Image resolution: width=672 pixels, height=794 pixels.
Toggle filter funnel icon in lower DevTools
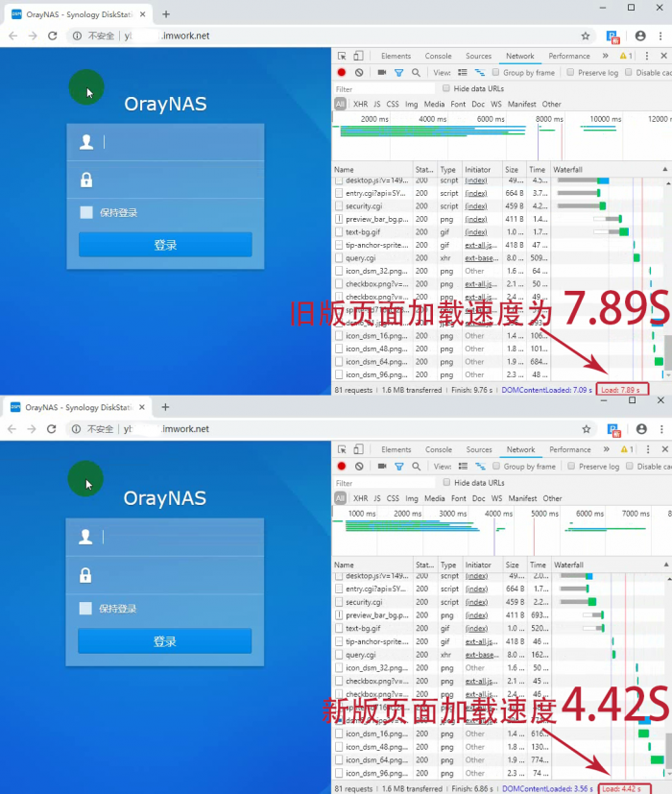click(x=399, y=467)
